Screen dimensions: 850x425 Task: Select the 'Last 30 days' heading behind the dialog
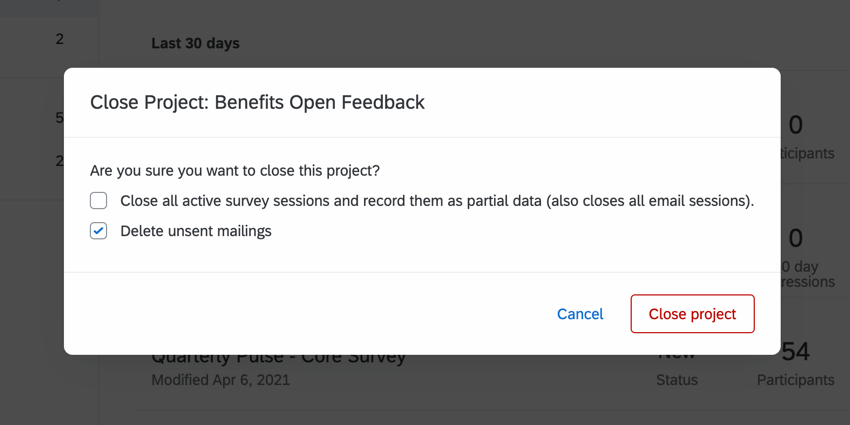(195, 43)
